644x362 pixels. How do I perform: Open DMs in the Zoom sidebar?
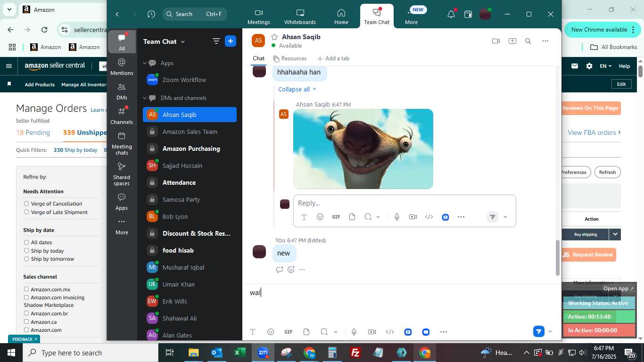point(122,91)
